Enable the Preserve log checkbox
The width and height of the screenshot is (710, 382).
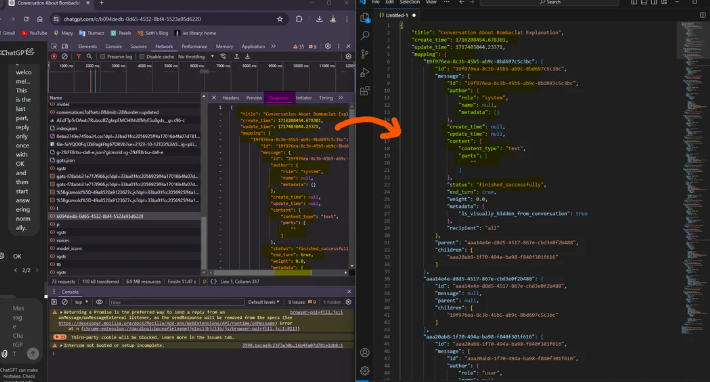coord(103,57)
